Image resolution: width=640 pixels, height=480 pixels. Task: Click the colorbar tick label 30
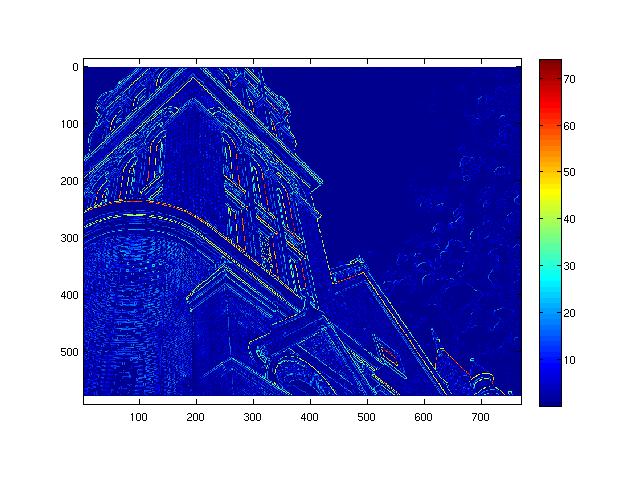point(569,266)
